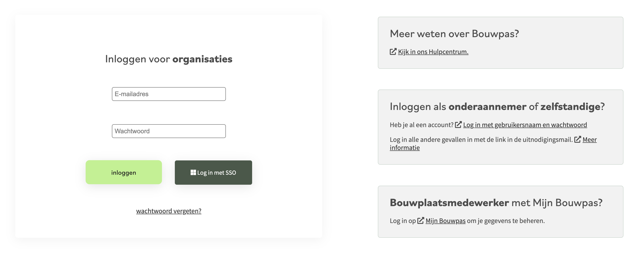This screenshot has height=258, width=644.
Task: Click the external-link icon before Kijk in ons Hulpcentrum
Action: tap(393, 52)
